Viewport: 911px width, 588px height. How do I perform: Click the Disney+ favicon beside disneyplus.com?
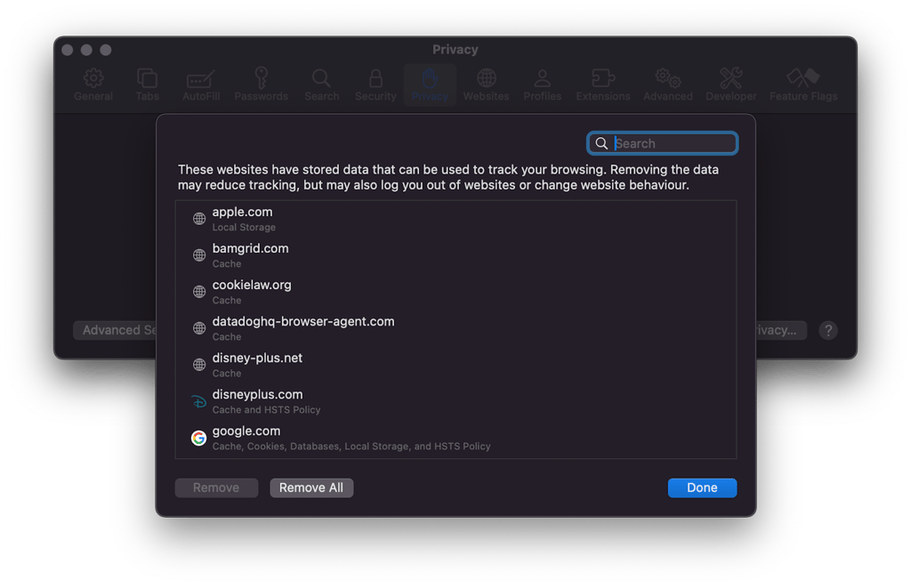coord(198,401)
